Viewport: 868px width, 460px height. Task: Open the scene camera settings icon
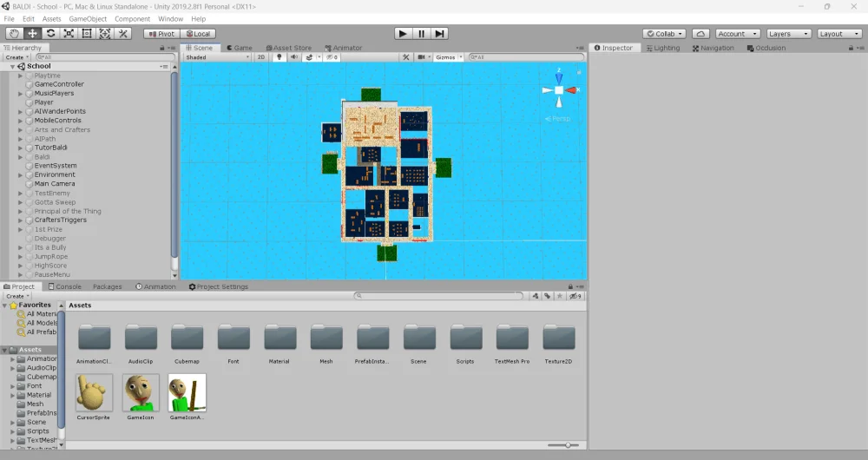[x=422, y=57]
